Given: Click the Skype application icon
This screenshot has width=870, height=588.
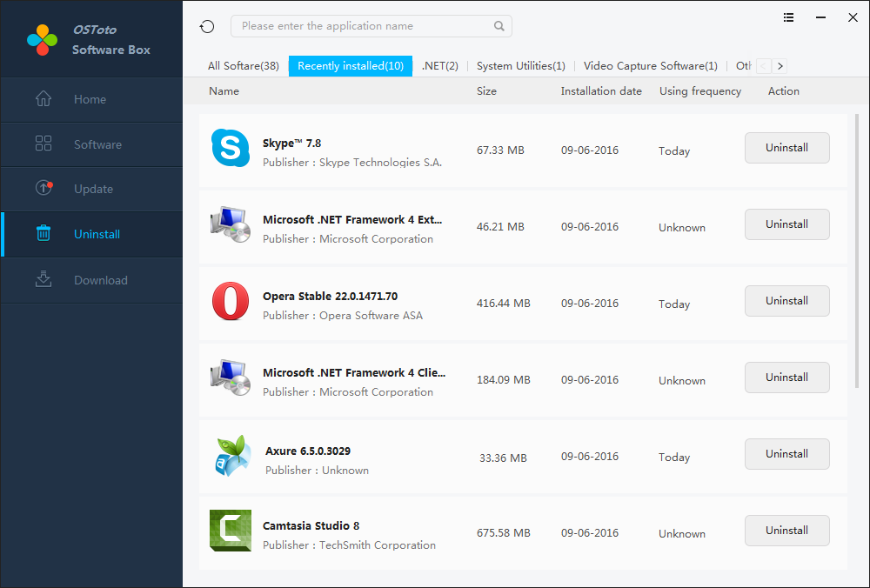Looking at the screenshot, I should (231, 148).
